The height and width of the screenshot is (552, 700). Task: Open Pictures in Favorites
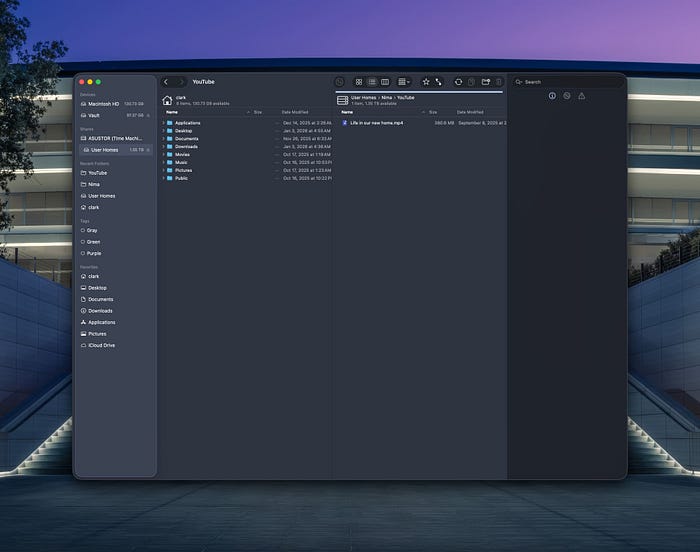tap(116, 334)
